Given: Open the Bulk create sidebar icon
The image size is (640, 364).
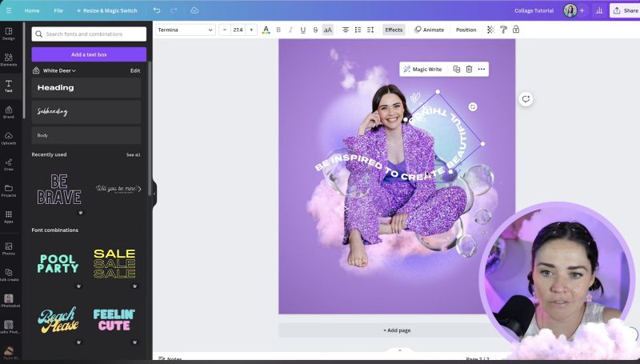Looking at the screenshot, I should tap(9, 274).
